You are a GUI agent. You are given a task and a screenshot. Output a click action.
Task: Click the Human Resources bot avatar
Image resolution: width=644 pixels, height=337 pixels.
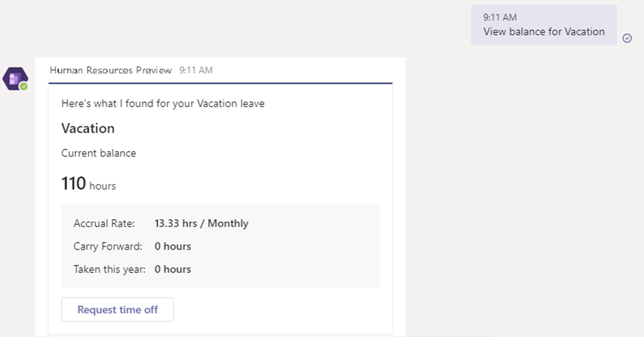pyautogui.click(x=14, y=78)
